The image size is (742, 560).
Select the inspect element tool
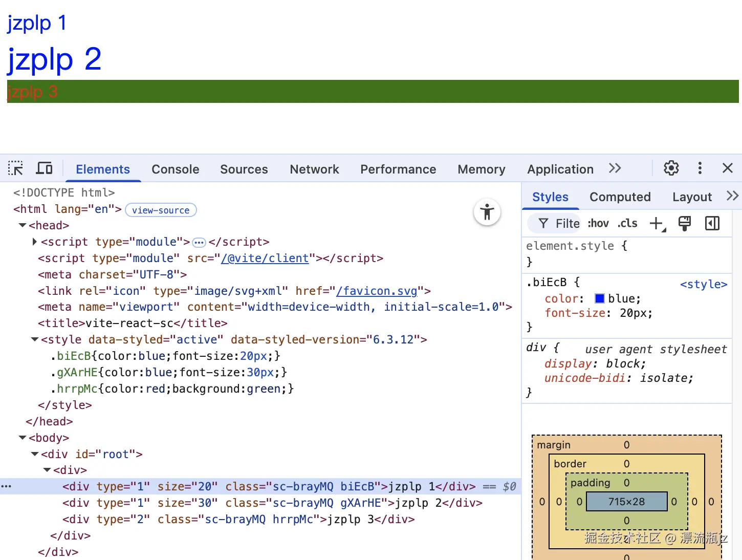tap(15, 168)
